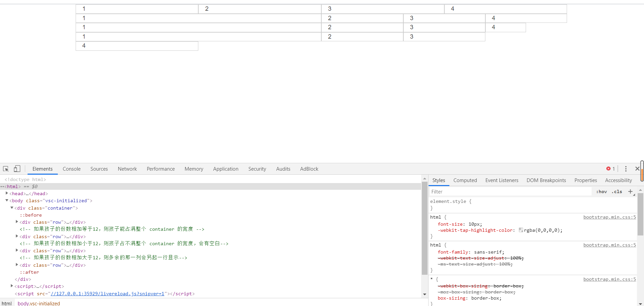Image resolution: width=644 pixels, height=306 pixels.
Task: Expand the first div row node
Action: 17,222
